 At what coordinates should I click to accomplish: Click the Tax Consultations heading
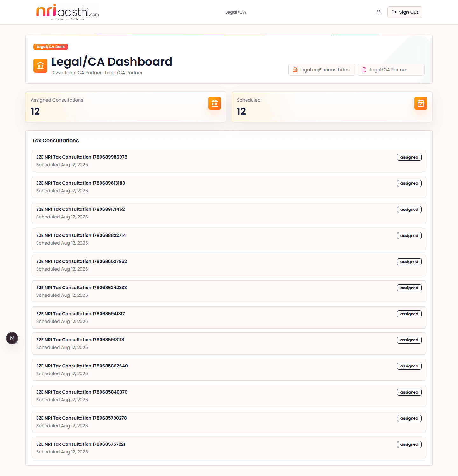tap(55, 140)
